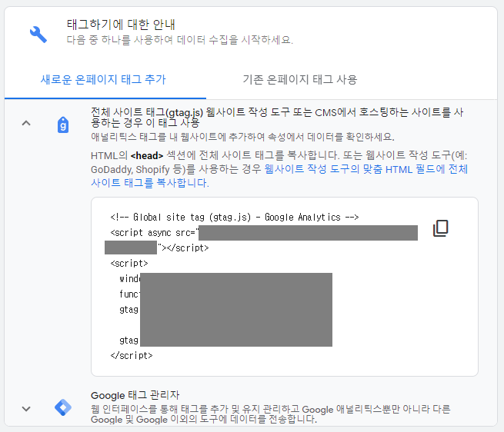Click the gtag.js blue tag icon
504x432 pixels.
(63, 125)
